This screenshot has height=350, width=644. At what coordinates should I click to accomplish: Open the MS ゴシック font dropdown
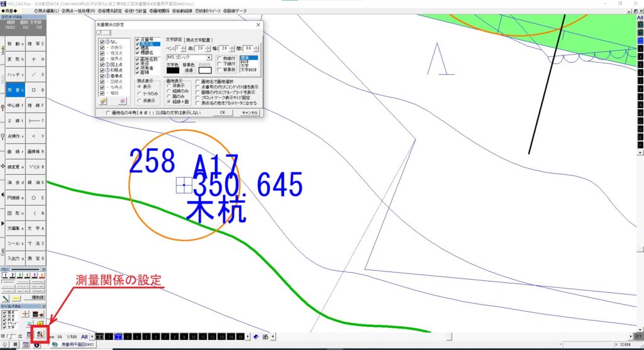pyautogui.click(x=209, y=57)
